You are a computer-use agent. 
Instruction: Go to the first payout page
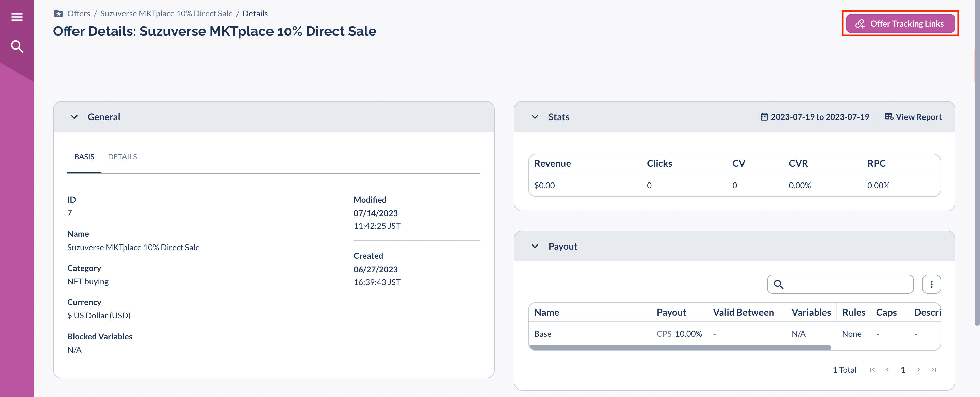pos(872,370)
